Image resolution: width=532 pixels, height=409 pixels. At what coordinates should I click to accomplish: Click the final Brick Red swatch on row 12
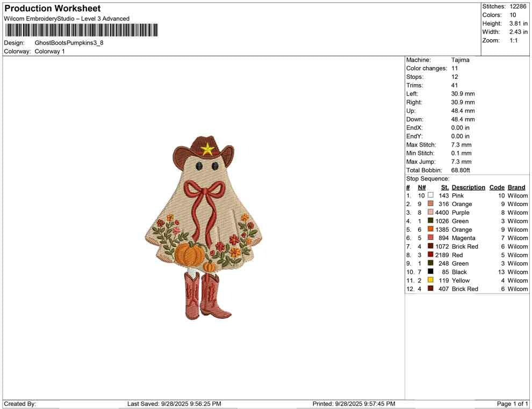(x=430, y=289)
